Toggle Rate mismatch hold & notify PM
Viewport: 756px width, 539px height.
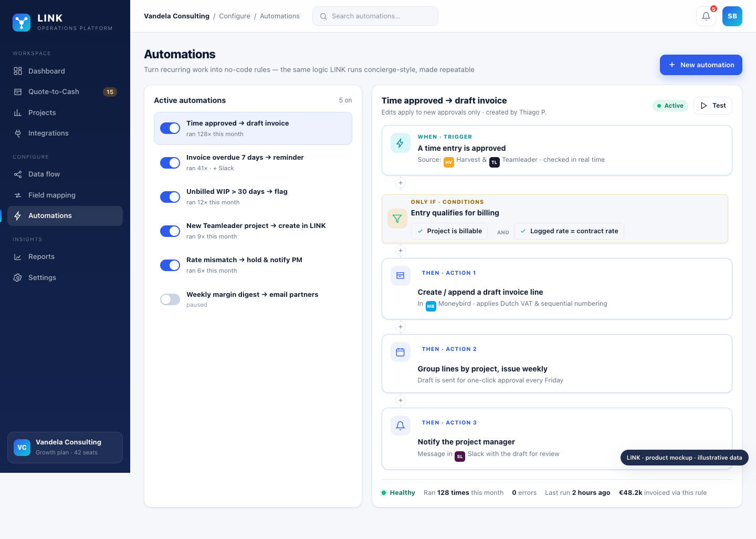tap(170, 265)
